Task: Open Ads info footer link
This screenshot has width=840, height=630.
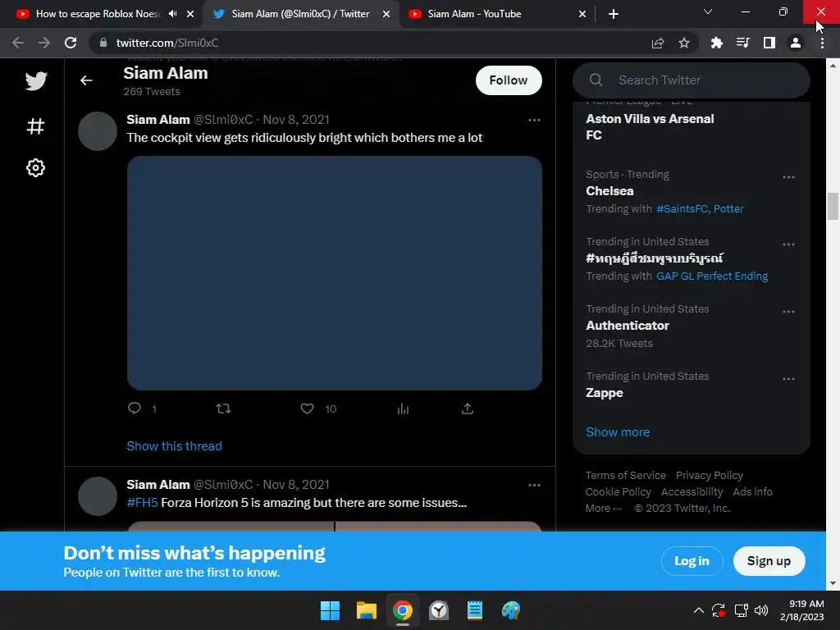Action: [752, 492]
